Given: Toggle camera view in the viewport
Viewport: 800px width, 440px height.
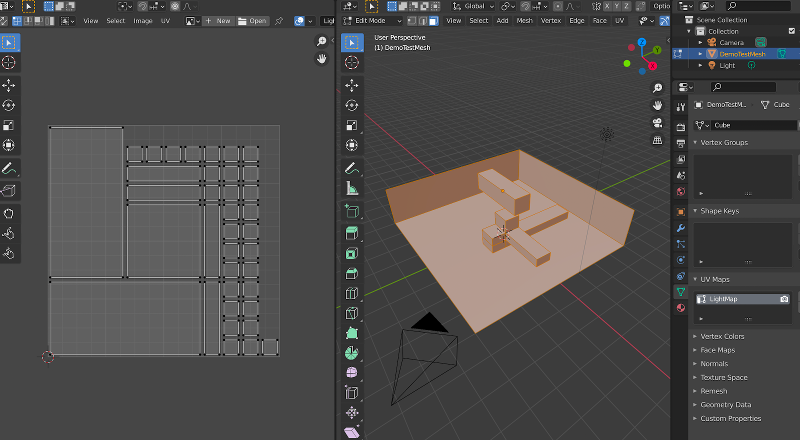Looking at the screenshot, I should click(x=658, y=124).
